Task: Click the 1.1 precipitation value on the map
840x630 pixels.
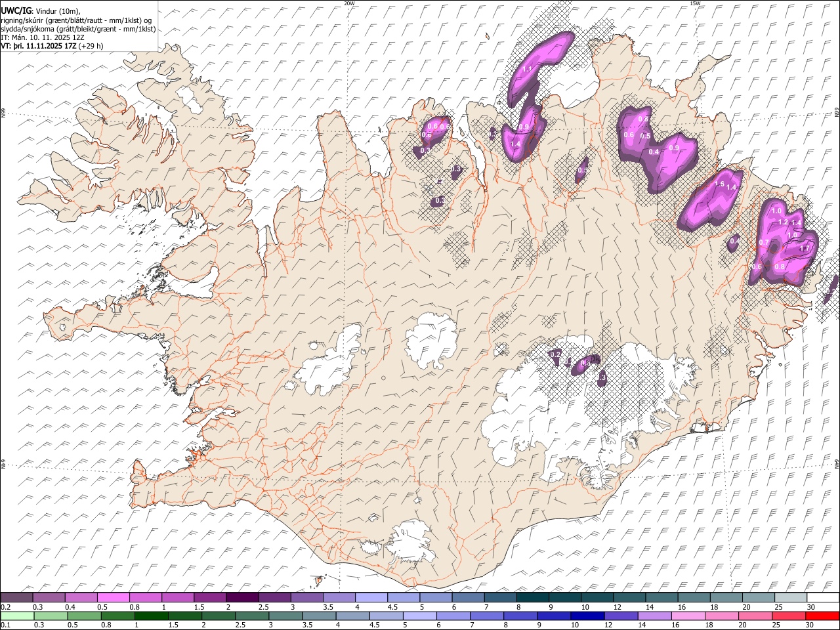Action: [527, 69]
